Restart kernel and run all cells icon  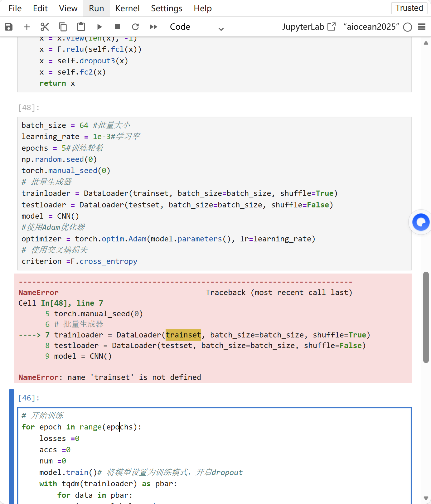click(x=153, y=27)
